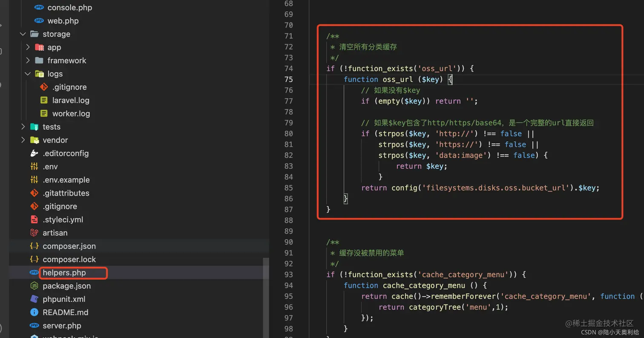Click 'function oss_url ($key) {' on line 75
Image resolution: width=644 pixels, height=338 pixels.
398,79
